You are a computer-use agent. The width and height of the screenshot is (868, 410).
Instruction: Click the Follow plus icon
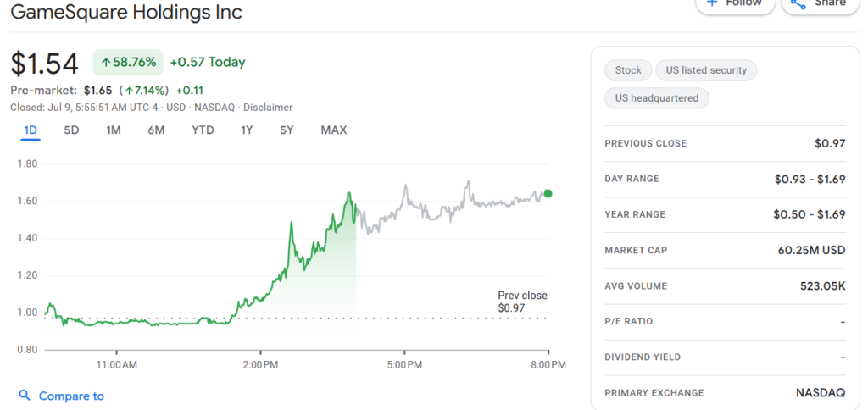[712, 3]
